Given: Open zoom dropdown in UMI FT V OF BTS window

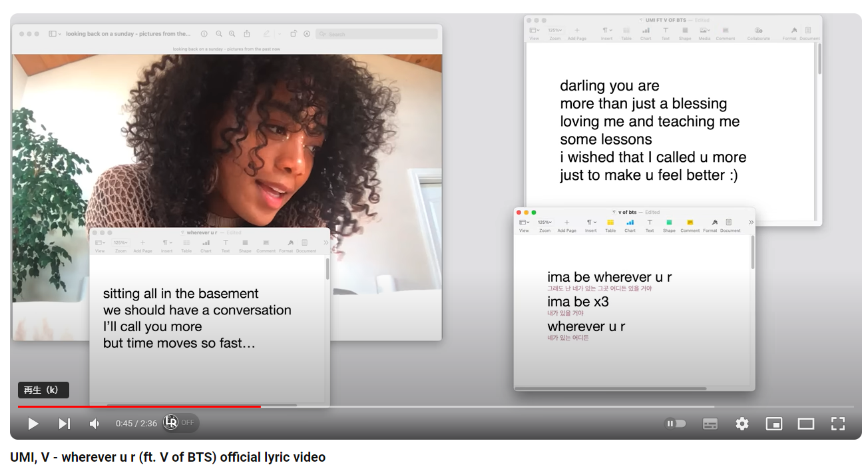Looking at the screenshot, I should coord(555,33).
